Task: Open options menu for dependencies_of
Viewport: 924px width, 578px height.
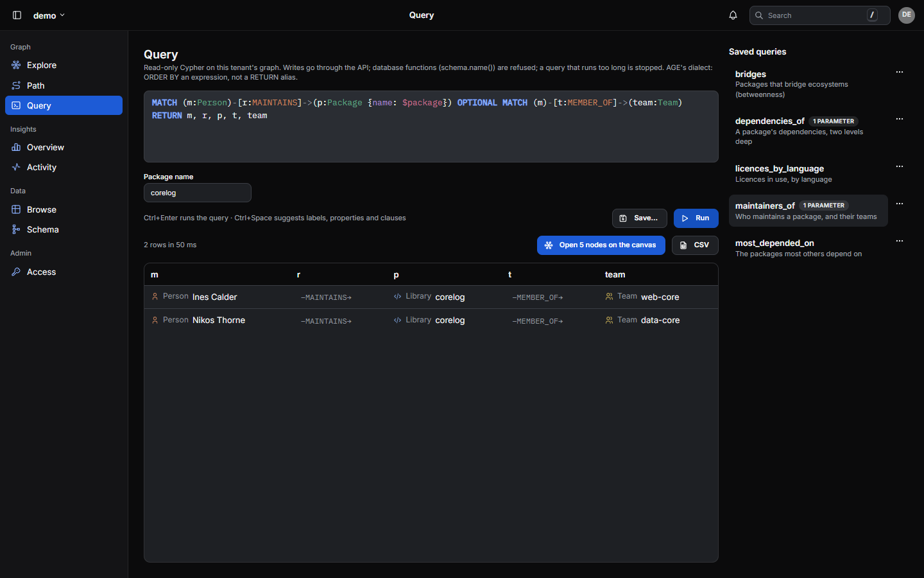Action: (x=900, y=119)
